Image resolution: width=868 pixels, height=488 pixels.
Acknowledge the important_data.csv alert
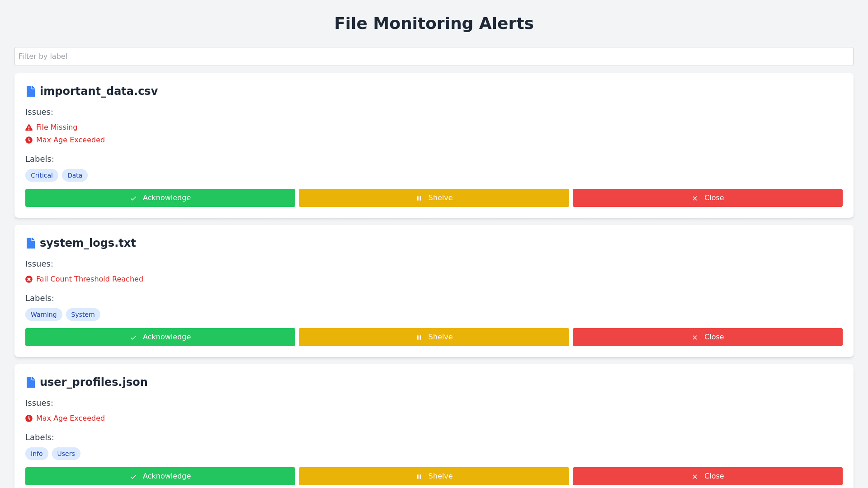(160, 198)
